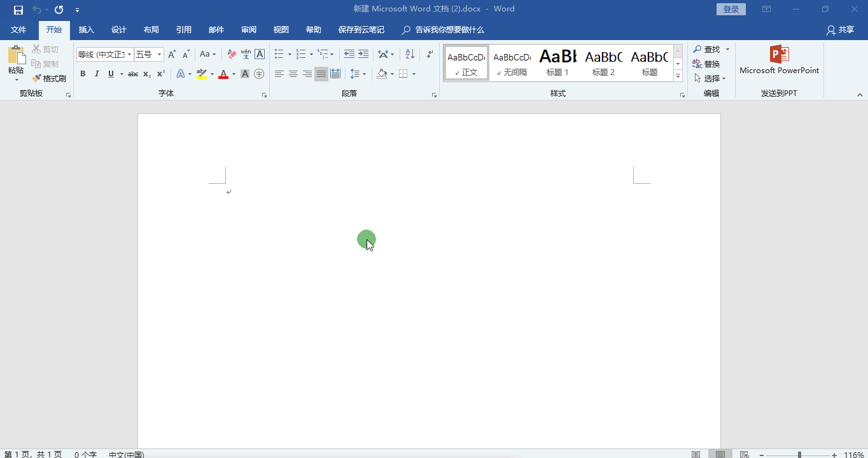
Task: Open the font size dropdown (五号)
Action: (x=160, y=55)
